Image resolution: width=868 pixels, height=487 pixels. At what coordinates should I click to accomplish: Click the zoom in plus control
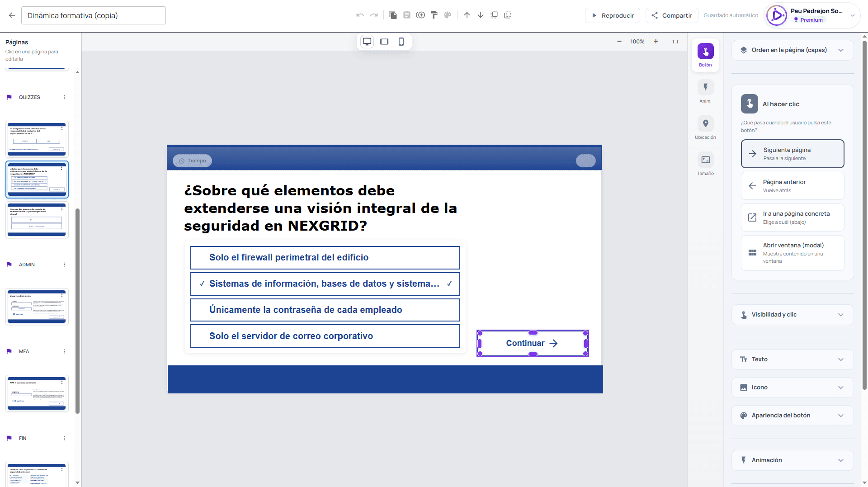(x=656, y=42)
